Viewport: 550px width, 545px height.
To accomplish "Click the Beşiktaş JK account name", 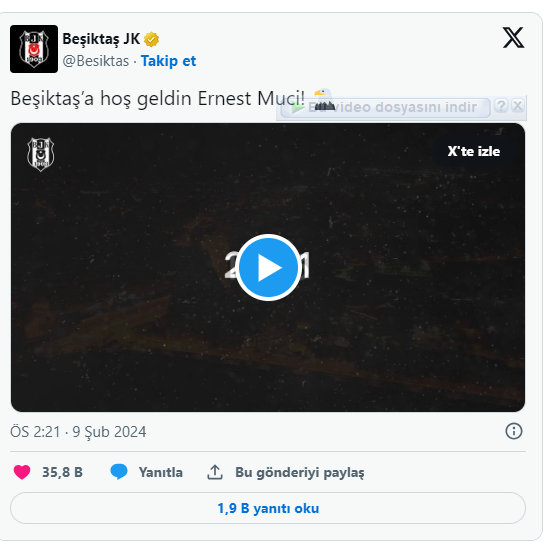I will pyautogui.click(x=101, y=39).
